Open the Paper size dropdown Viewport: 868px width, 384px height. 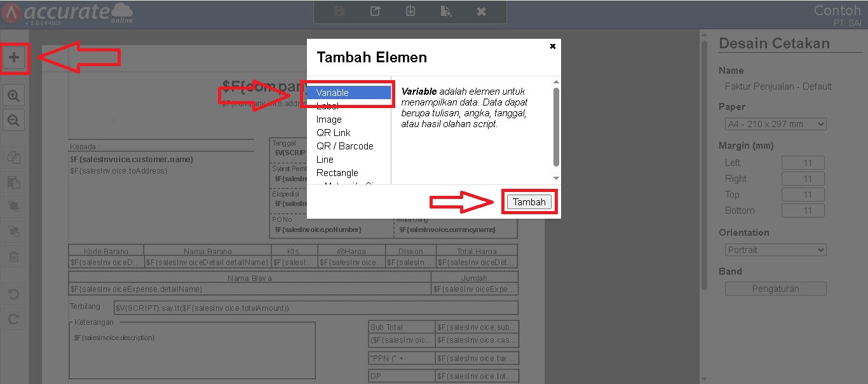click(775, 124)
